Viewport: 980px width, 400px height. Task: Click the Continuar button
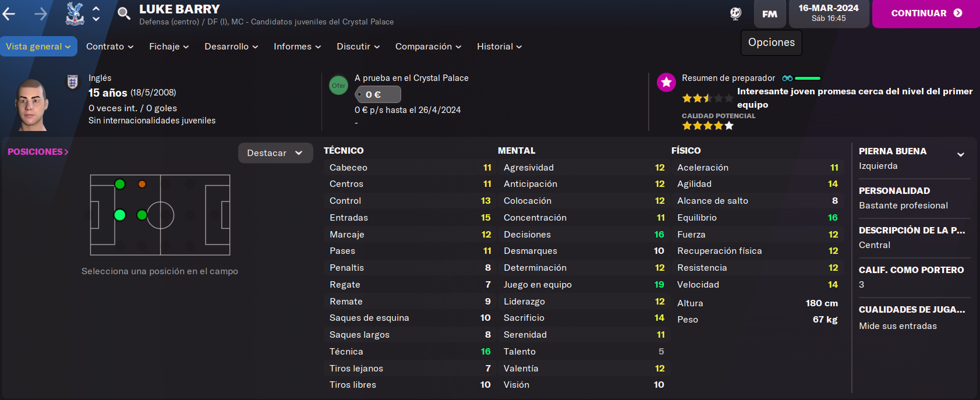click(x=926, y=13)
